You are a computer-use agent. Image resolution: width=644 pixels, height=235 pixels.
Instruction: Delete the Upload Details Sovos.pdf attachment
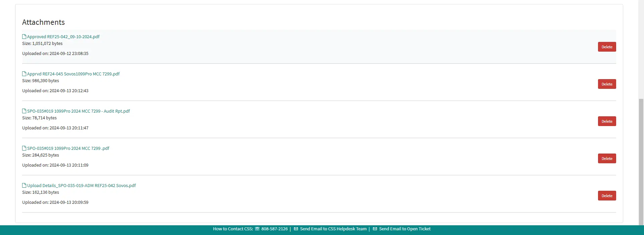coord(607,196)
